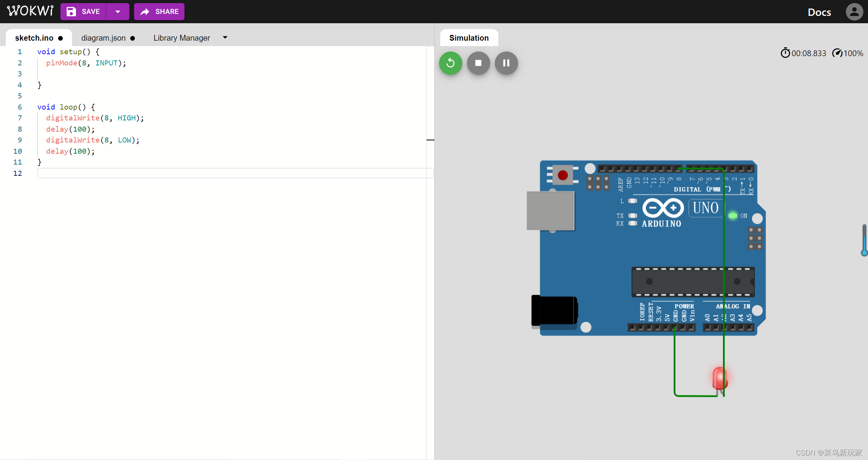Click the Arduino USB port

click(550, 210)
